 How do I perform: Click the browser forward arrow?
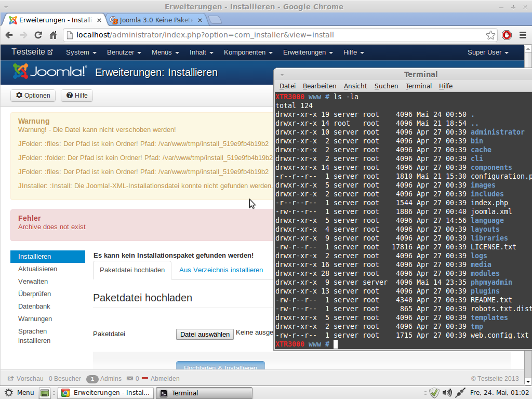pos(23,35)
